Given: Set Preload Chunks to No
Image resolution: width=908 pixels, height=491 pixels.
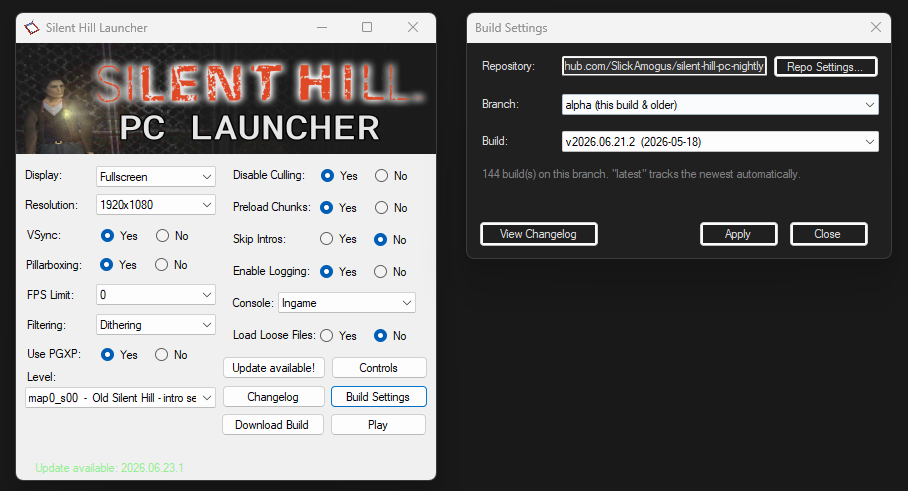Looking at the screenshot, I should [381, 207].
